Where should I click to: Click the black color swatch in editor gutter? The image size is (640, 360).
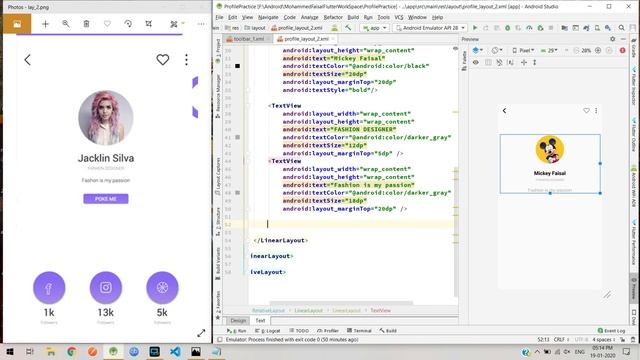238,66
